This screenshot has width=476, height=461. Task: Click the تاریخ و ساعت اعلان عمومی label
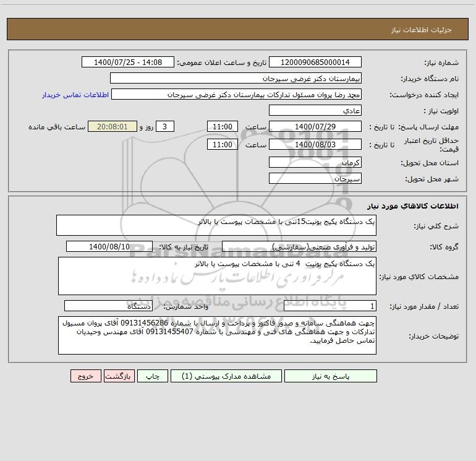click(222, 62)
